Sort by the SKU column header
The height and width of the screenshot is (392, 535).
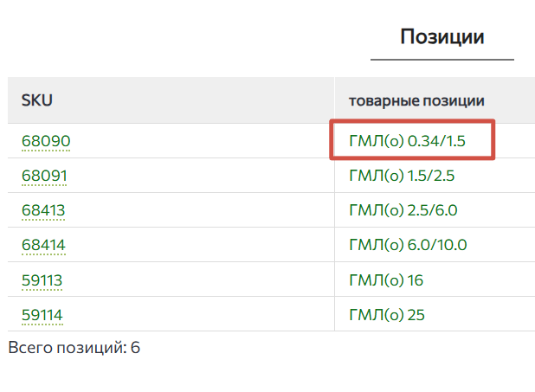[x=36, y=100]
